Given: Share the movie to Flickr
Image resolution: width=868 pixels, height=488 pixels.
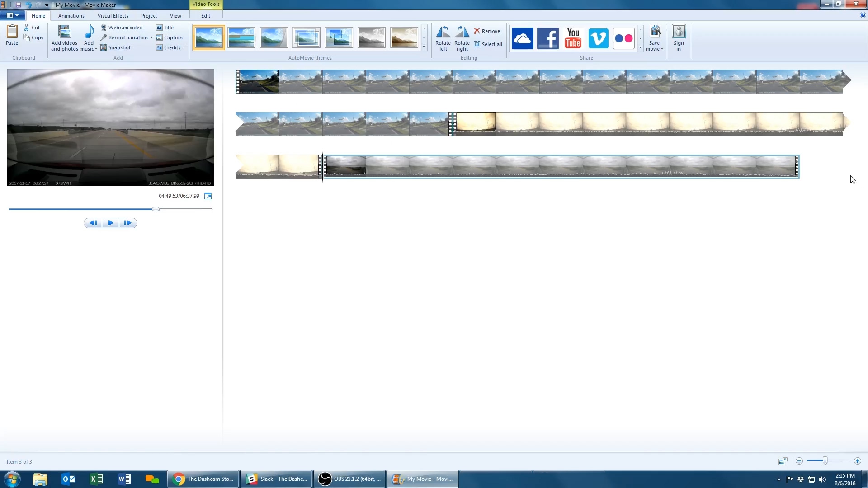Looking at the screenshot, I should 623,38.
